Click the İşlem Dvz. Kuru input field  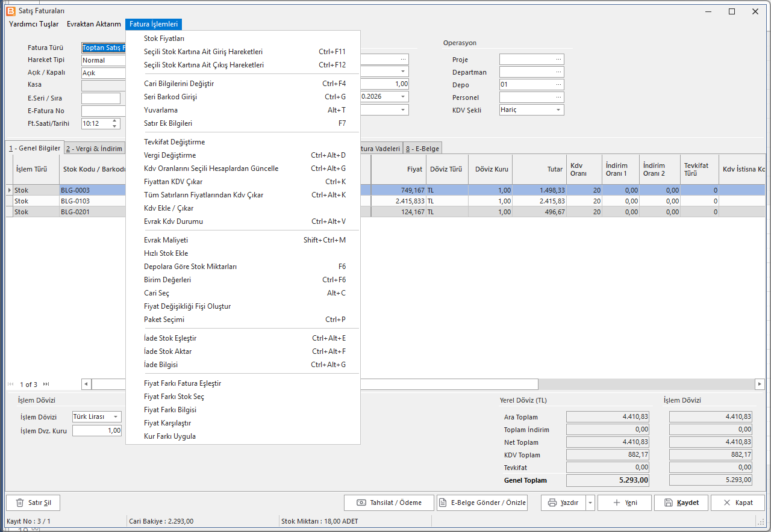coord(97,431)
